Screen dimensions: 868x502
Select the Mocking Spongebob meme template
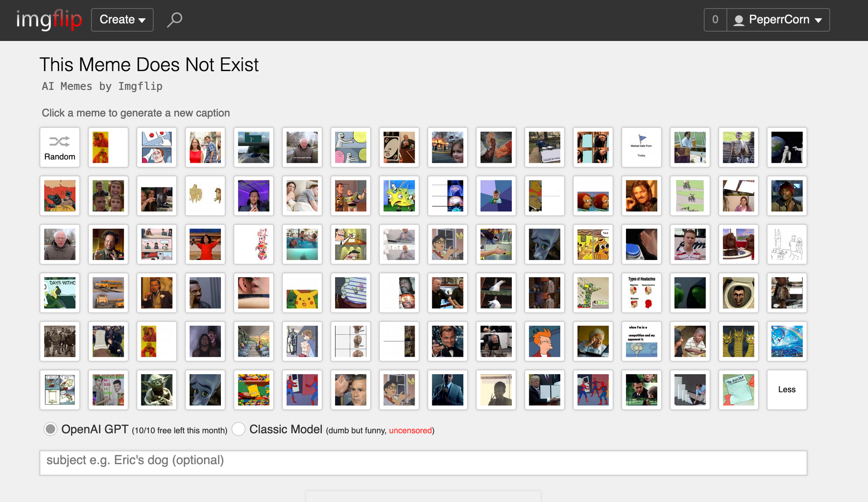[399, 196]
